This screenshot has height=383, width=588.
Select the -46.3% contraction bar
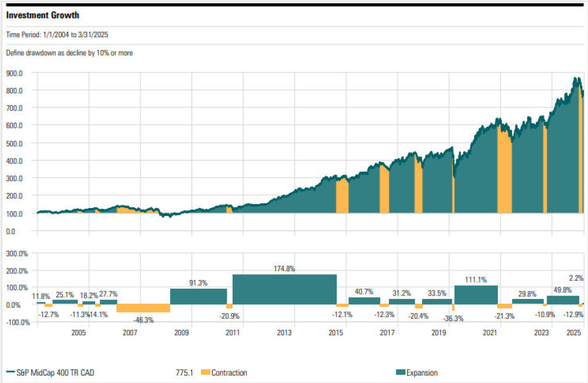pos(143,308)
